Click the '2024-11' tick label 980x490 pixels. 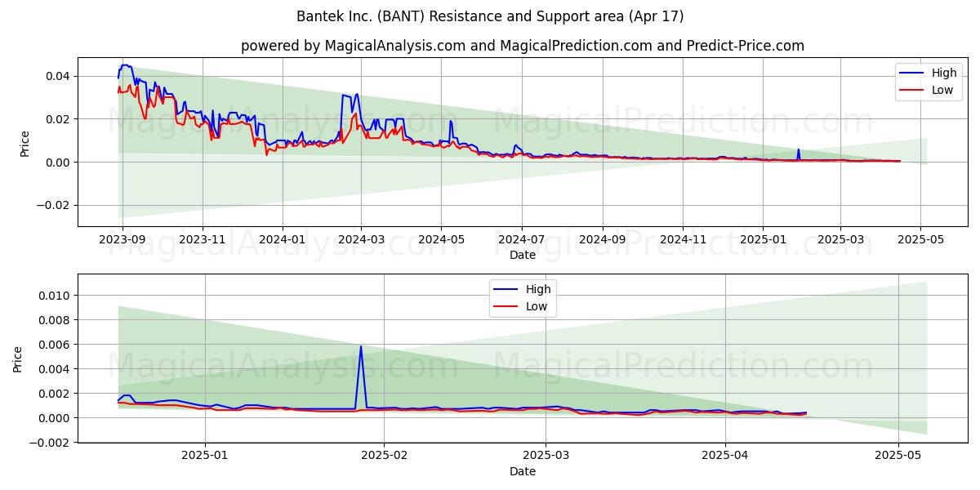pyautogui.click(x=683, y=239)
